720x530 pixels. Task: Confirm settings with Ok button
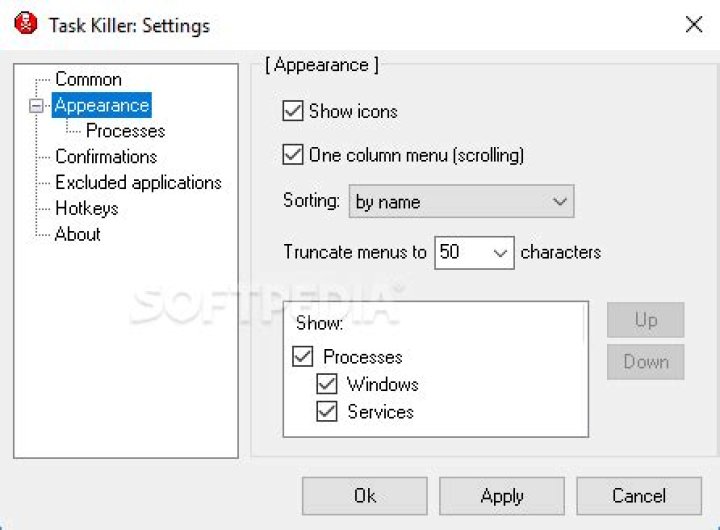point(365,496)
